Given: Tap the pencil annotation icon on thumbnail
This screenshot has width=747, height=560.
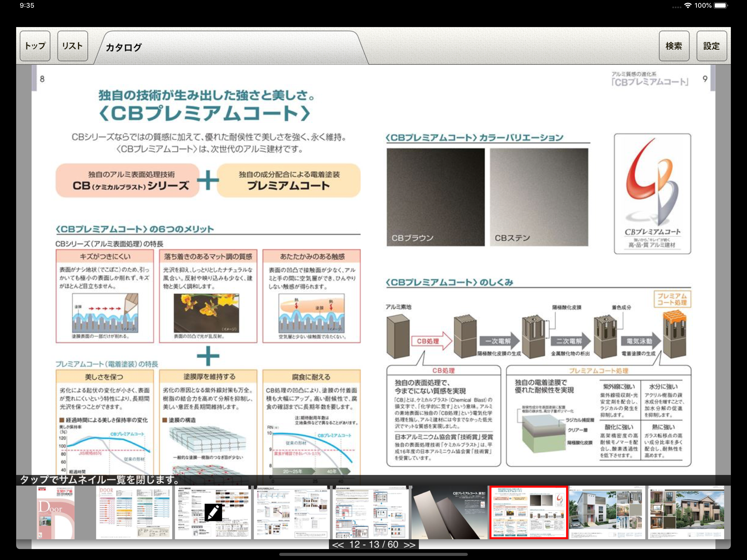Looking at the screenshot, I should click(214, 512).
